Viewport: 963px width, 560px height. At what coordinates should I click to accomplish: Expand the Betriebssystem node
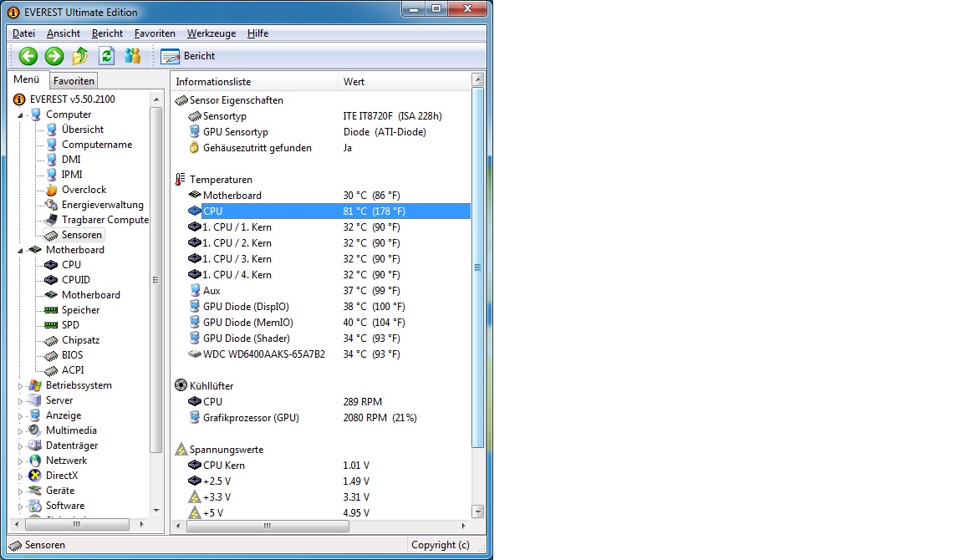(20, 386)
